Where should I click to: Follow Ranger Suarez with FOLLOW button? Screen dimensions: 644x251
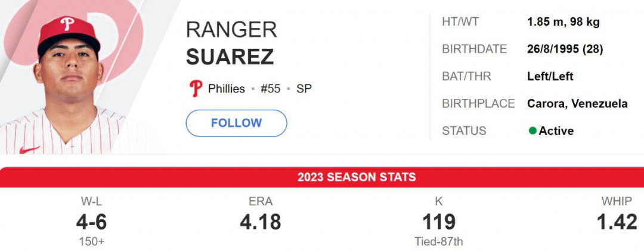[x=236, y=123]
